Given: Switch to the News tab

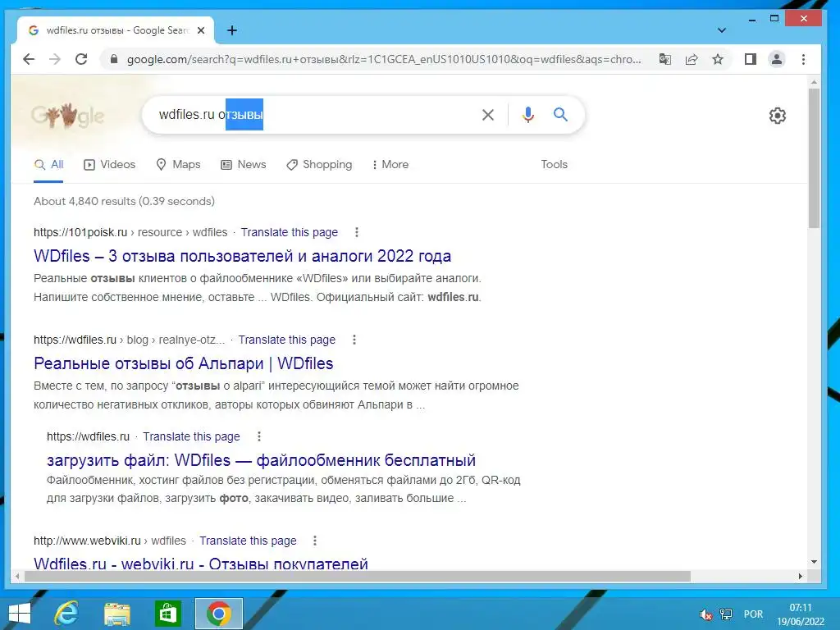Looking at the screenshot, I should 244,164.
